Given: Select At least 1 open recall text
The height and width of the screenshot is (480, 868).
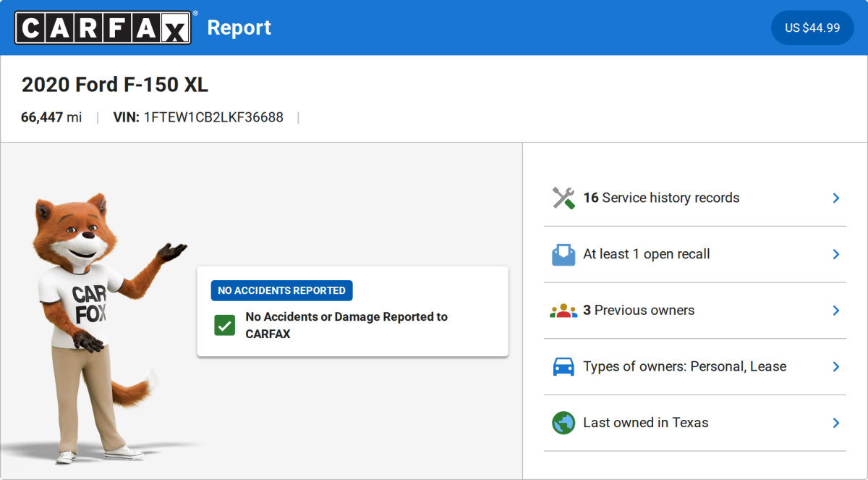Looking at the screenshot, I should coord(646,254).
